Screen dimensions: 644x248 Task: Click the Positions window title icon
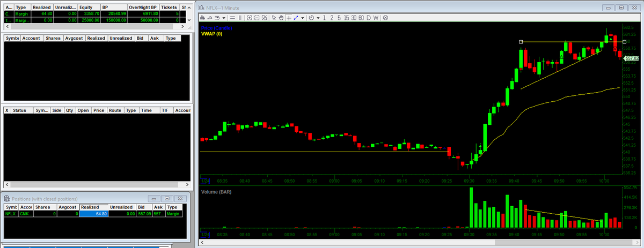tap(7, 199)
